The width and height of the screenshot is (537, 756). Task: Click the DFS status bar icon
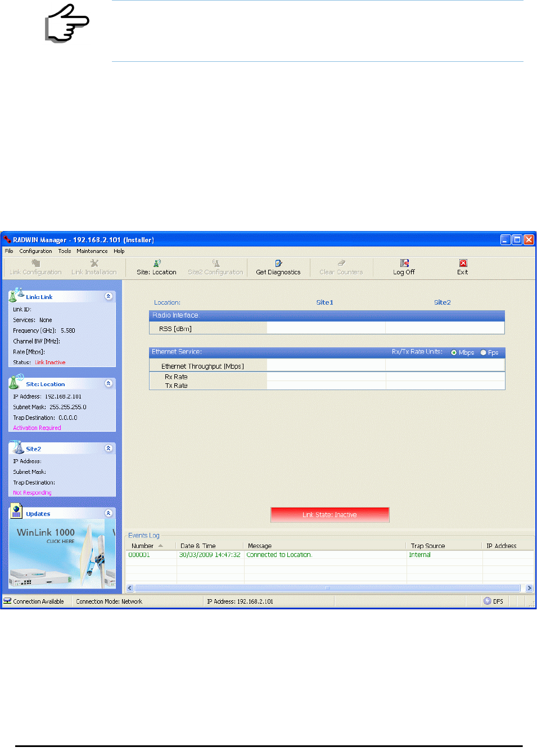pyautogui.click(x=488, y=601)
